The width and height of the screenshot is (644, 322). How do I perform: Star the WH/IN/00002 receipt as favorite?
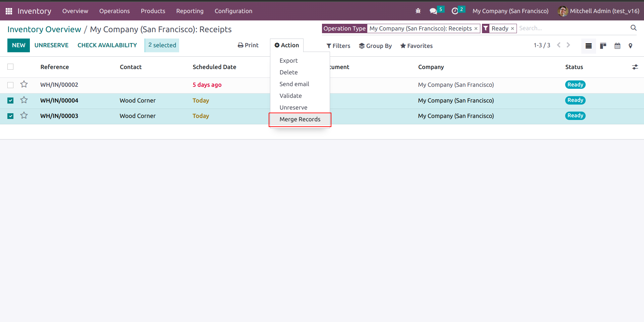pos(24,84)
